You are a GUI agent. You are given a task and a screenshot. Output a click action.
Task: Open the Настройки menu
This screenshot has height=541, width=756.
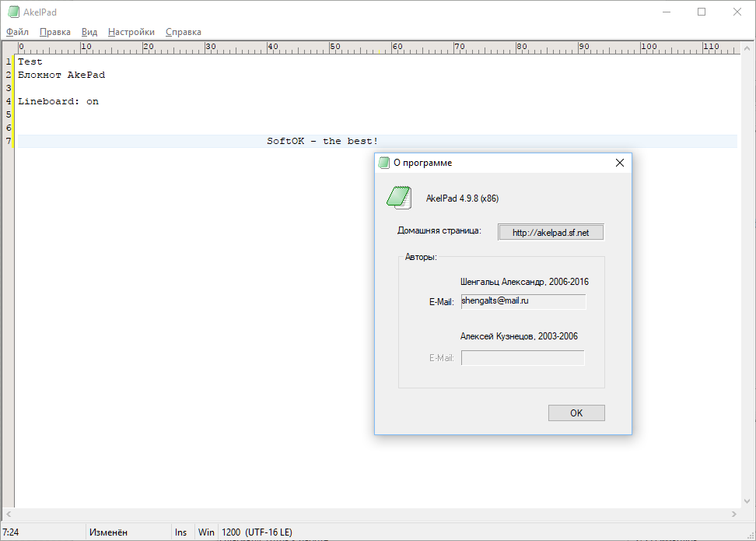(x=131, y=32)
